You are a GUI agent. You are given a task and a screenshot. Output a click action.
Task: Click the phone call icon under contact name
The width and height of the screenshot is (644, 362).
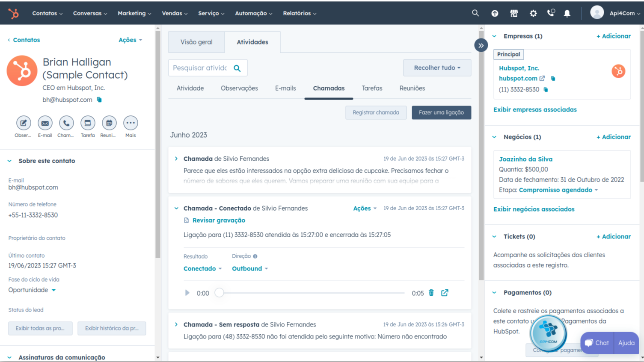[x=66, y=123]
